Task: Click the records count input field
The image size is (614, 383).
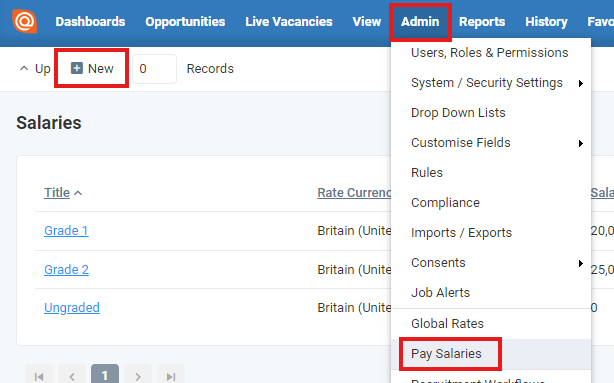Action: coord(154,69)
